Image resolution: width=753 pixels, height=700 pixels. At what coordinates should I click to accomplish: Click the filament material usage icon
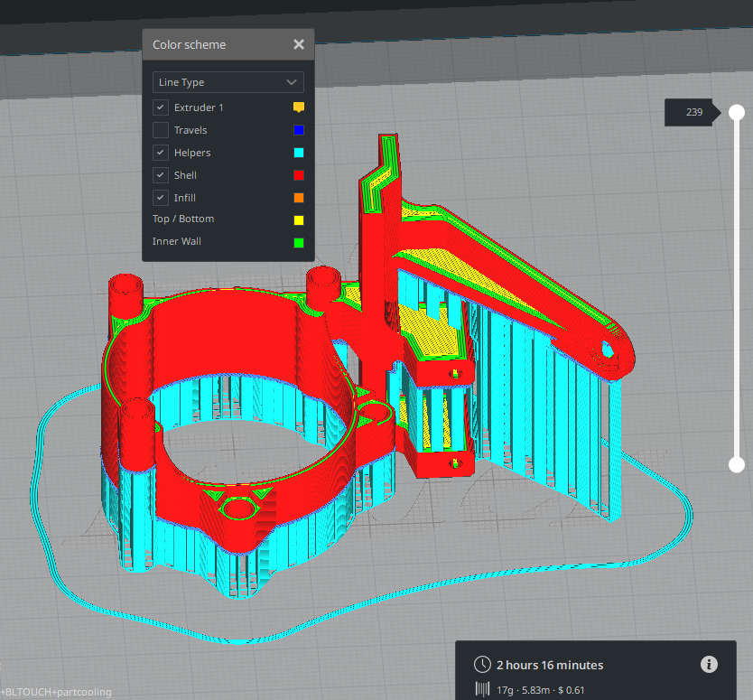(x=482, y=689)
